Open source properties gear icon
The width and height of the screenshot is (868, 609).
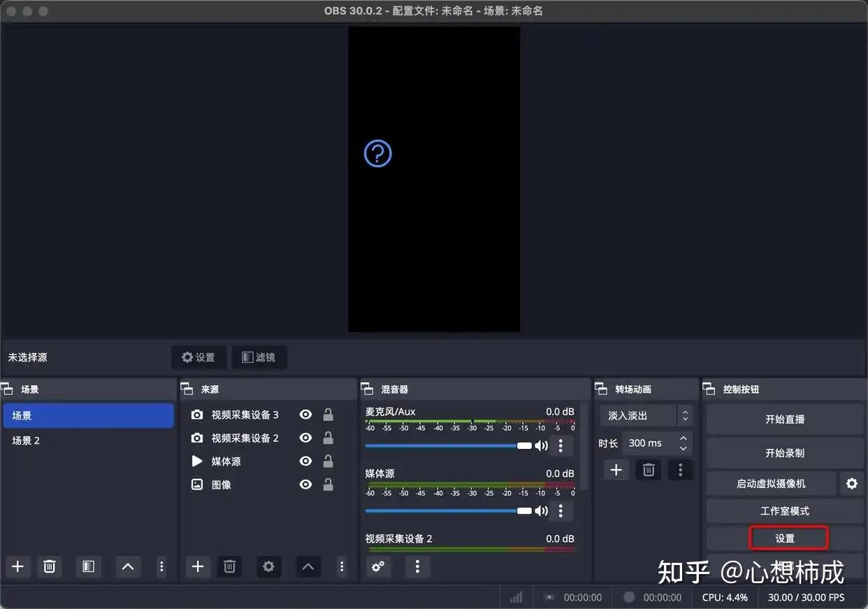coord(268,567)
